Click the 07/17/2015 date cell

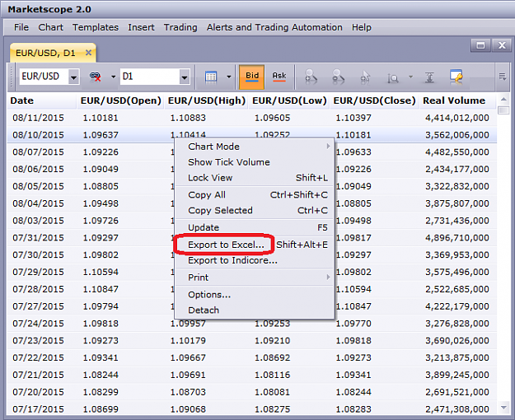pos(38,409)
